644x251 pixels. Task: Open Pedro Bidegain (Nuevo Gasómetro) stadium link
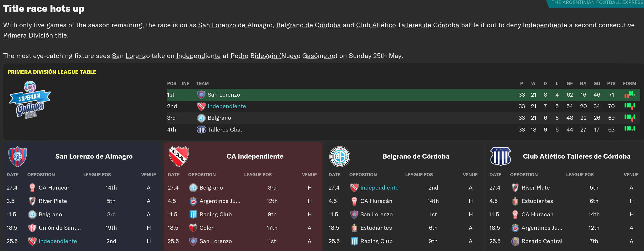pos(284,56)
